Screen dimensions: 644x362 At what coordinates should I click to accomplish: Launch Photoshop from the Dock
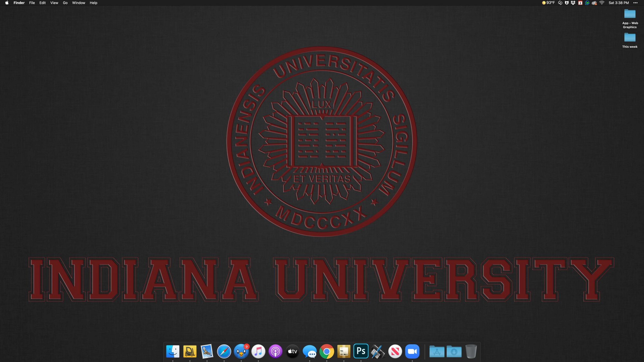click(361, 351)
